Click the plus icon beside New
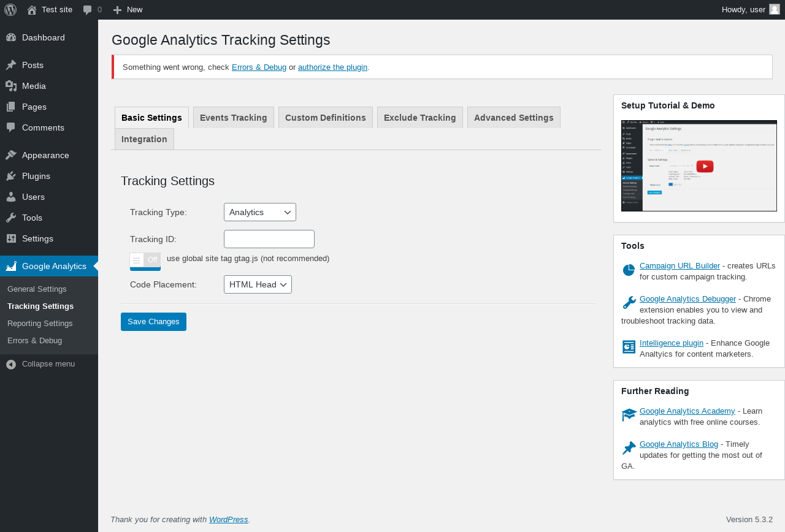The height and width of the screenshot is (532, 785). pyautogui.click(x=117, y=10)
